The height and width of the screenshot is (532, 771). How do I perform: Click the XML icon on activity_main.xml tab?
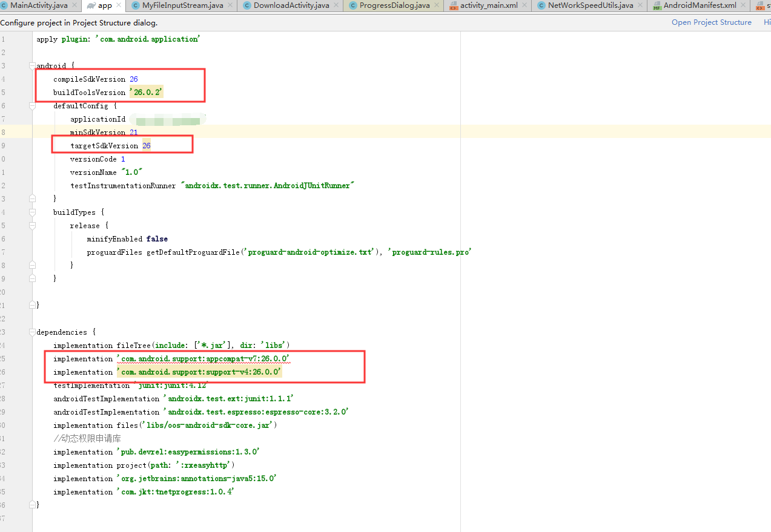coord(453,5)
